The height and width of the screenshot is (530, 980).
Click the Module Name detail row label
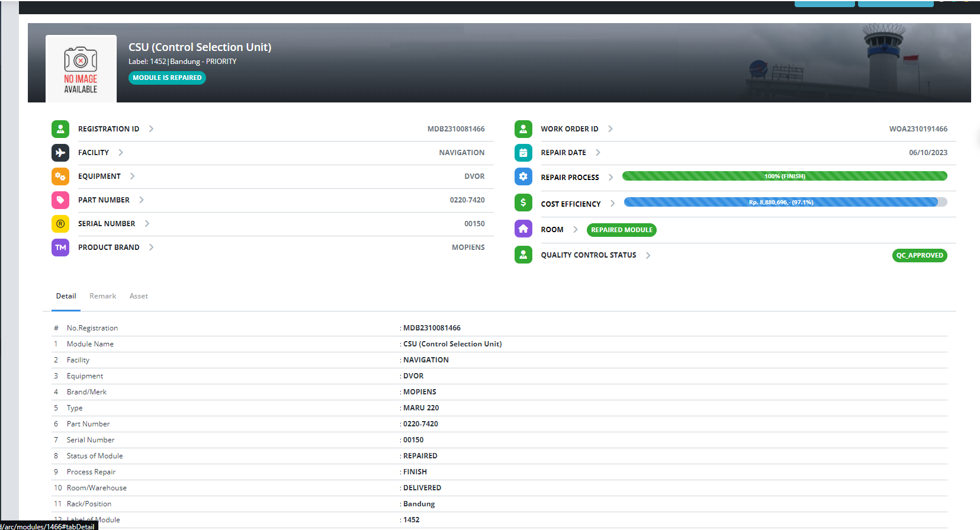click(x=90, y=344)
